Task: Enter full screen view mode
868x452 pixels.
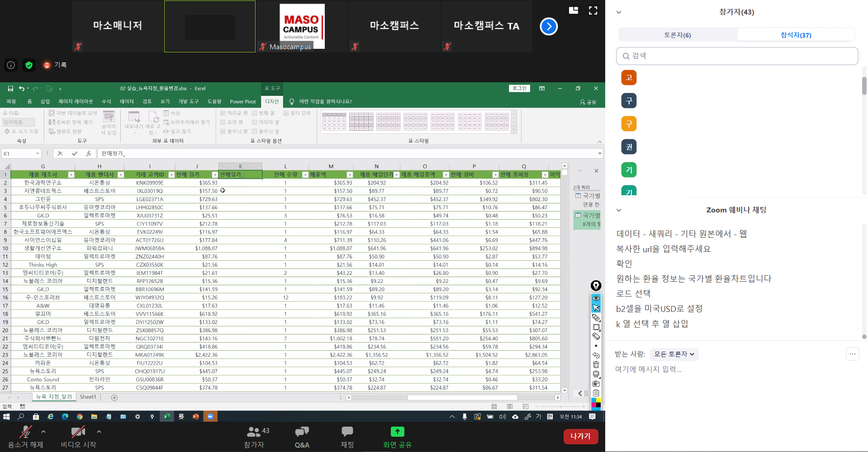Action: [593, 10]
